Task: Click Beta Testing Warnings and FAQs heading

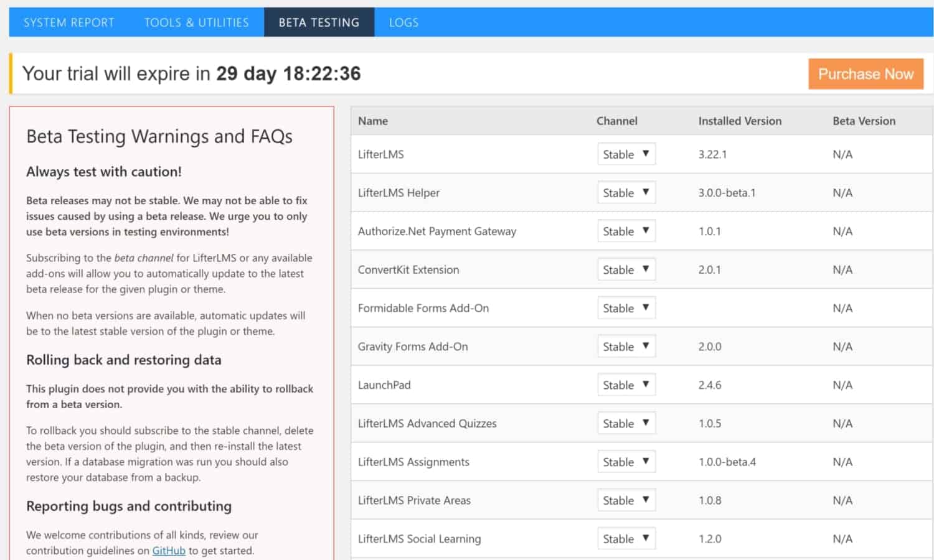Action: click(x=159, y=137)
